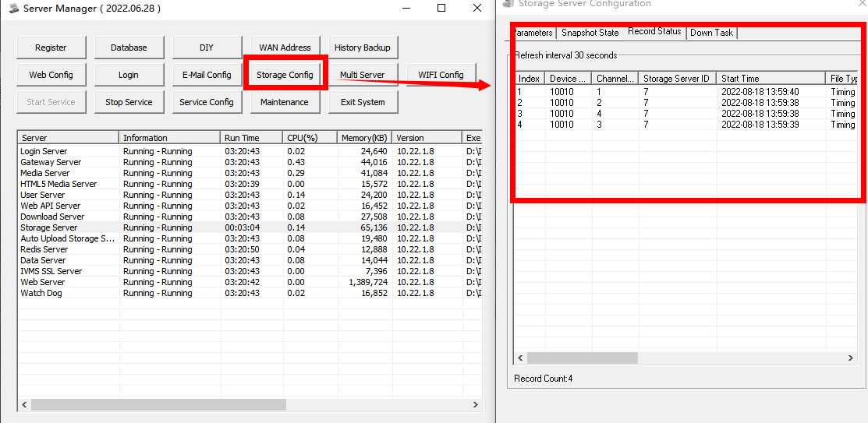The height and width of the screenshot is (423, 868).
Task: Open the Record Status tab
Action: pyautogui.click(x=654, y=32)
